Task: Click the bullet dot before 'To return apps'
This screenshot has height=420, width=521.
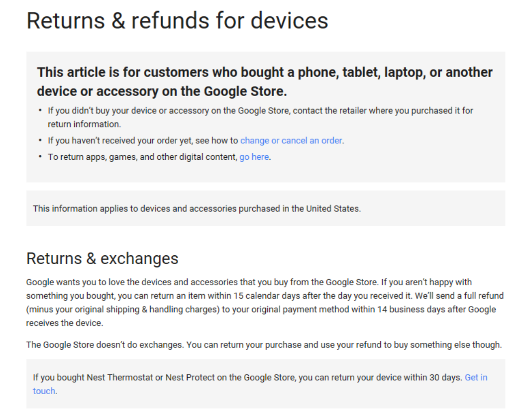Action: (x=40, y=156)
